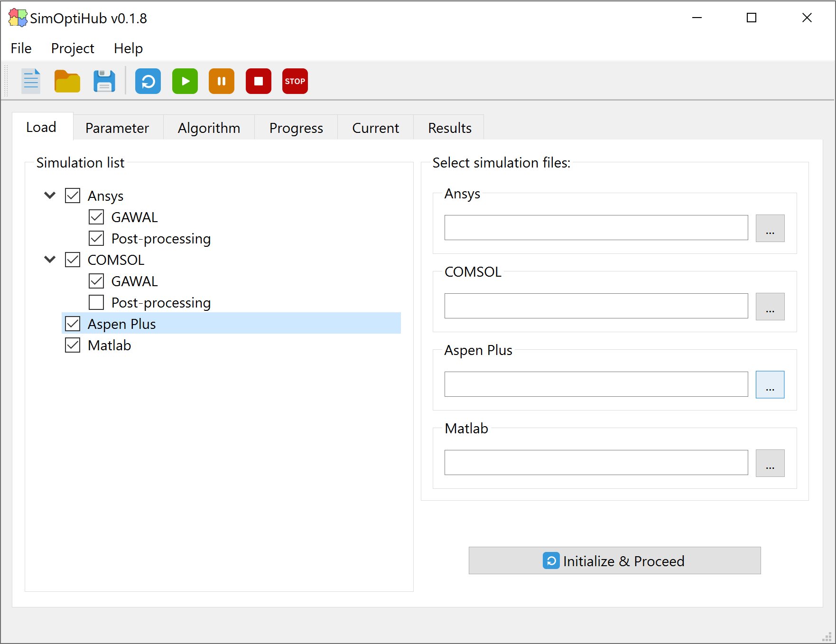This screenshot has height=644, width=836.
Task: Toggle the Matlab checkbox
Action: click(x=73, y=345)
